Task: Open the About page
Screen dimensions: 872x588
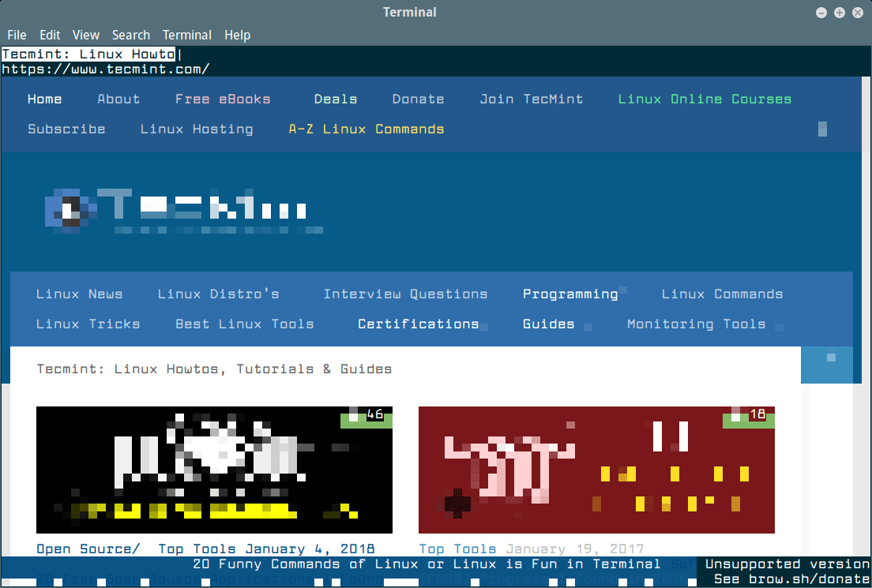Action: tap(118, 99)
